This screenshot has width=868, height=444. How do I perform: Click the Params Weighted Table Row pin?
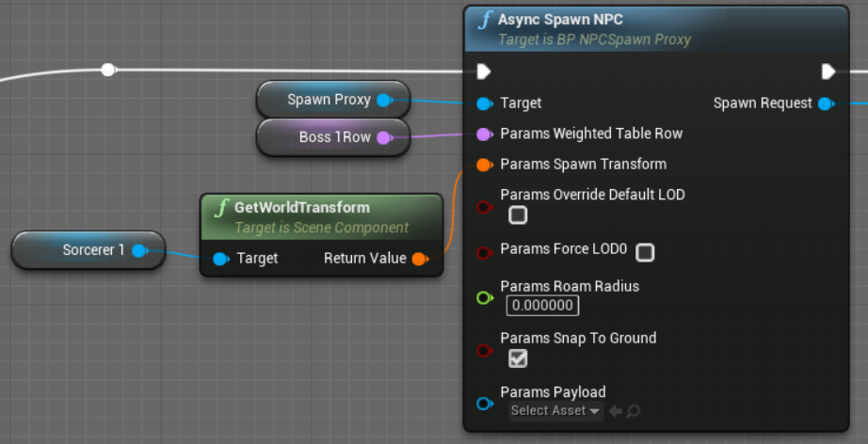[x=484, y=134]
